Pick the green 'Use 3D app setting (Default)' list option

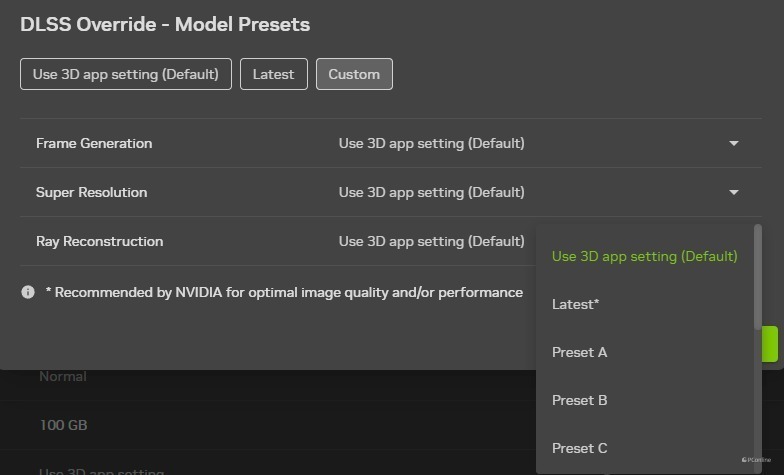click(x=644, y=256)
